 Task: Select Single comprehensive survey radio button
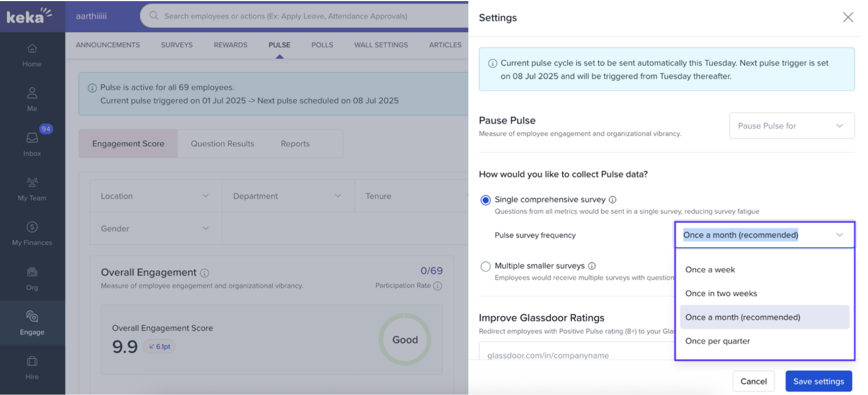point(485,200)
